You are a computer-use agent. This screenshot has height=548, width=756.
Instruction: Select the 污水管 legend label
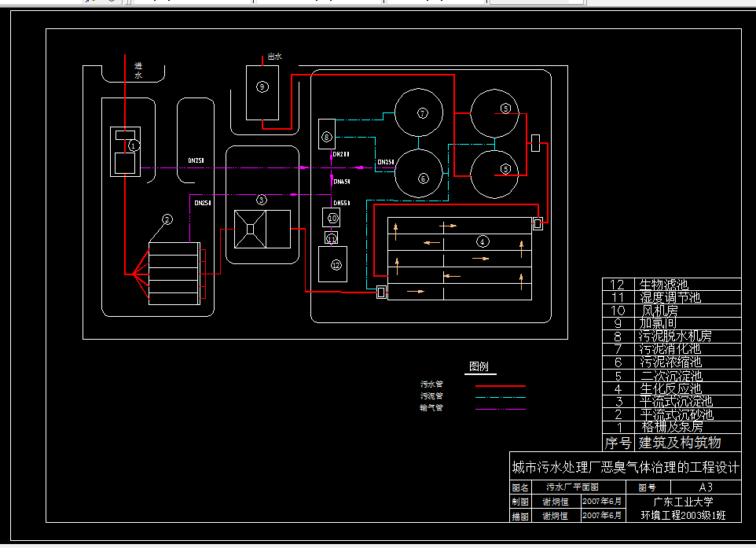(x=431, y=384)
